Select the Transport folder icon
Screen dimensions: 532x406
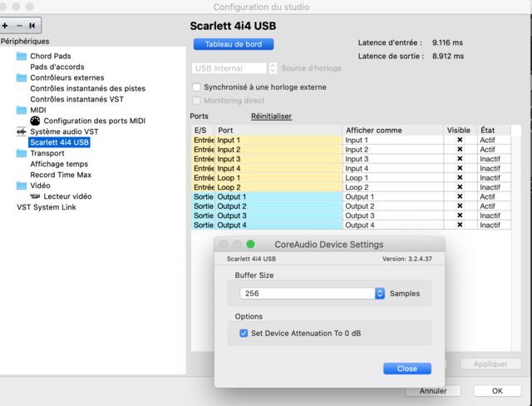[22, 153]
